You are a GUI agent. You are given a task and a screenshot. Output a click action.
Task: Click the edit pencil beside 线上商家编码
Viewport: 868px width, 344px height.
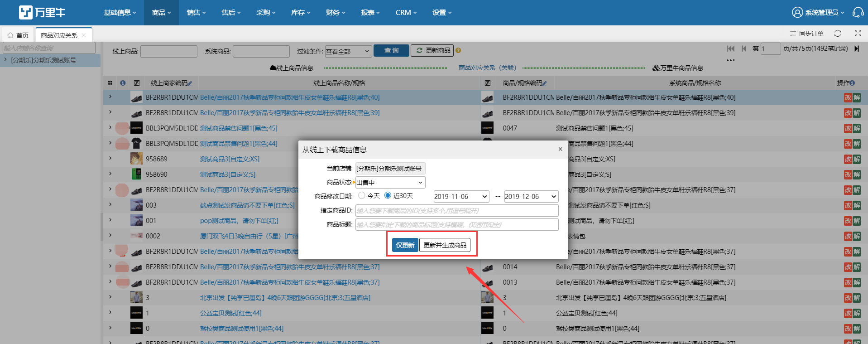pyautogui.click(x=190, y=83)
